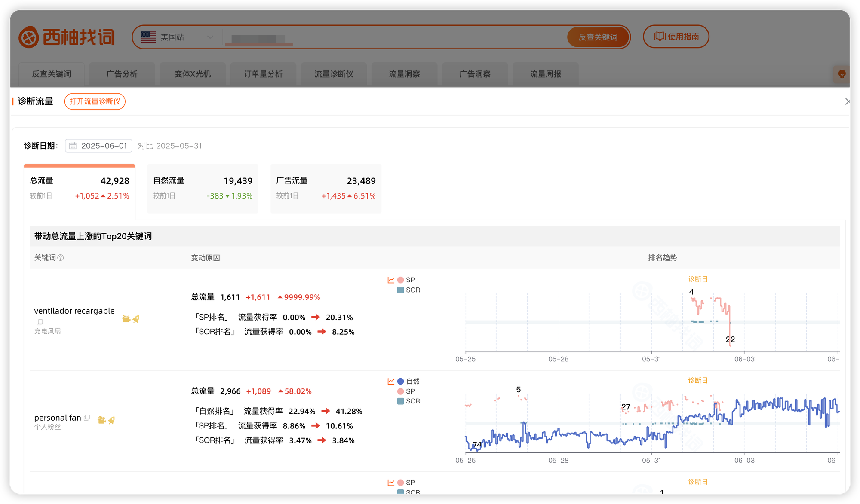Select the 广告流量 summary card
This screenshot has height=504, width=860.
tap(326, 188)
